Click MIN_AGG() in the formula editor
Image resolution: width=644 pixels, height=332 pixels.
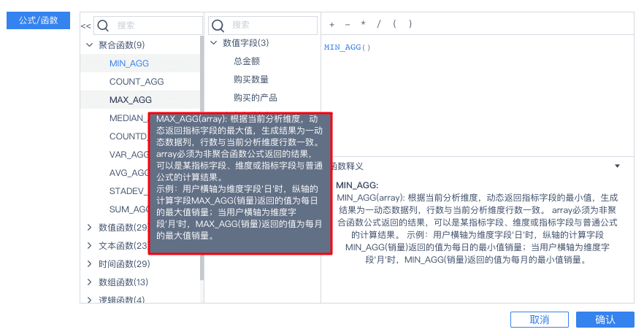pyautogui.click(x=348, y=47)
